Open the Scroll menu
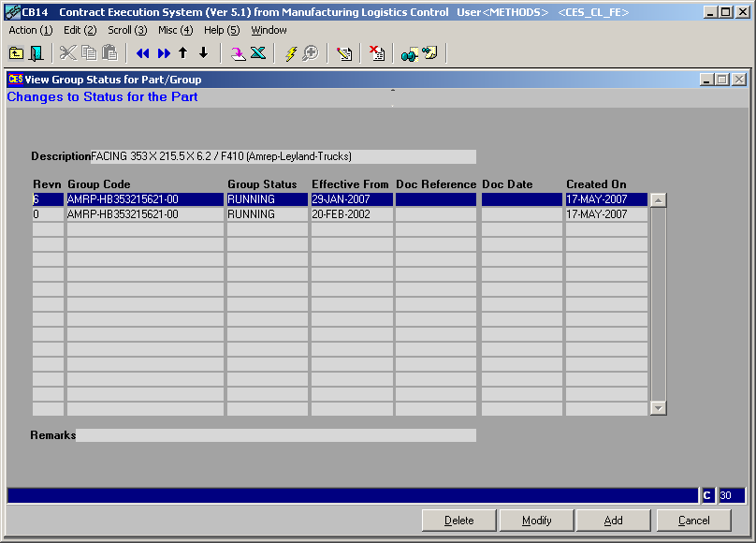Viewport: 756px width, 543px height. pos(126,30)
